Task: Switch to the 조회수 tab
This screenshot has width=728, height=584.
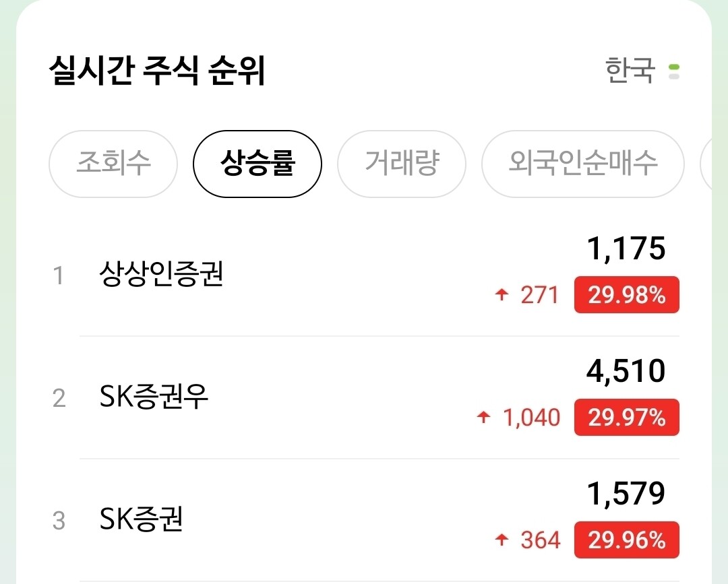Action: pos(113,164)
